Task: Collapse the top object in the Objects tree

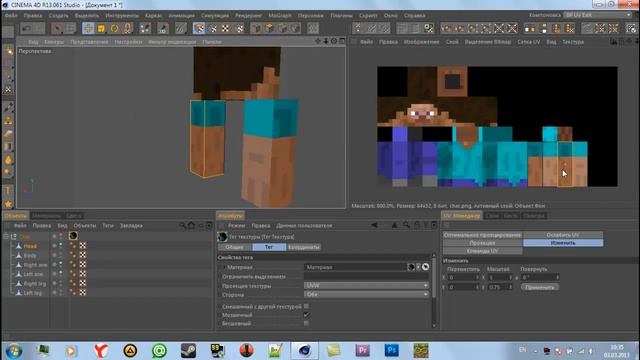Action: pos(6,236)
